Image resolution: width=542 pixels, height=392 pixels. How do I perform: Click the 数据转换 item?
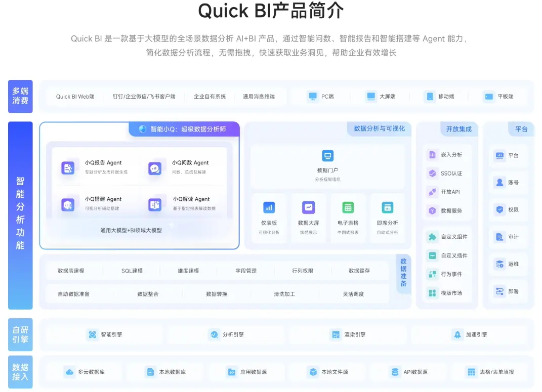[x=217, y=294]
